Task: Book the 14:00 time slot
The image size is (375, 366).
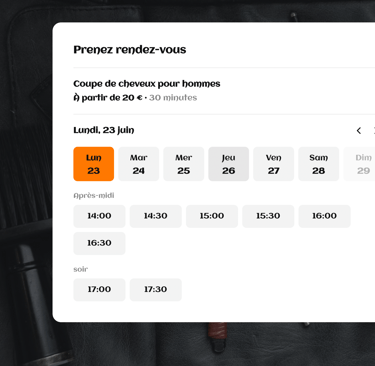Action: (x=99, y=216)
